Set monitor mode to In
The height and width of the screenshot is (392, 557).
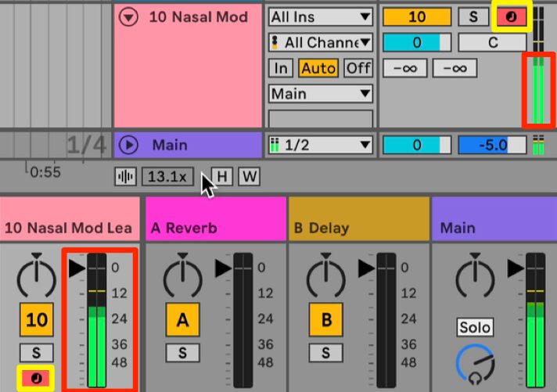coord(281,68)
